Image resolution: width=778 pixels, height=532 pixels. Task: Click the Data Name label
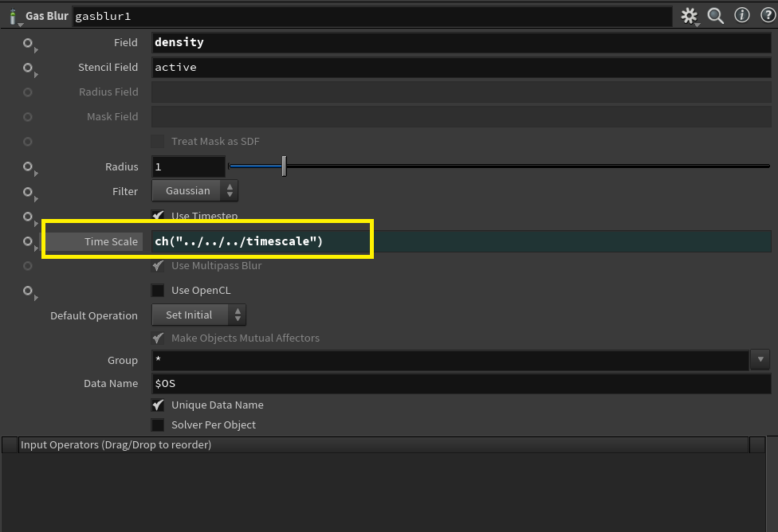tap(111, 383)
